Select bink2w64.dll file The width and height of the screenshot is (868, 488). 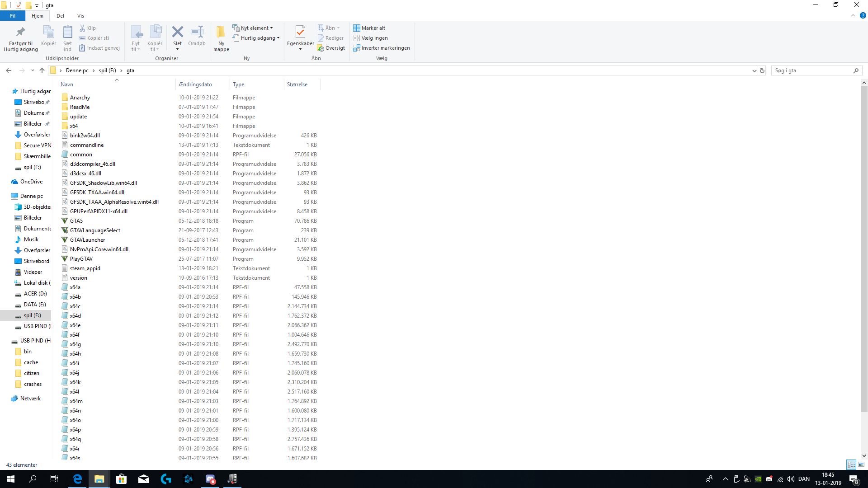click(85, 136)
